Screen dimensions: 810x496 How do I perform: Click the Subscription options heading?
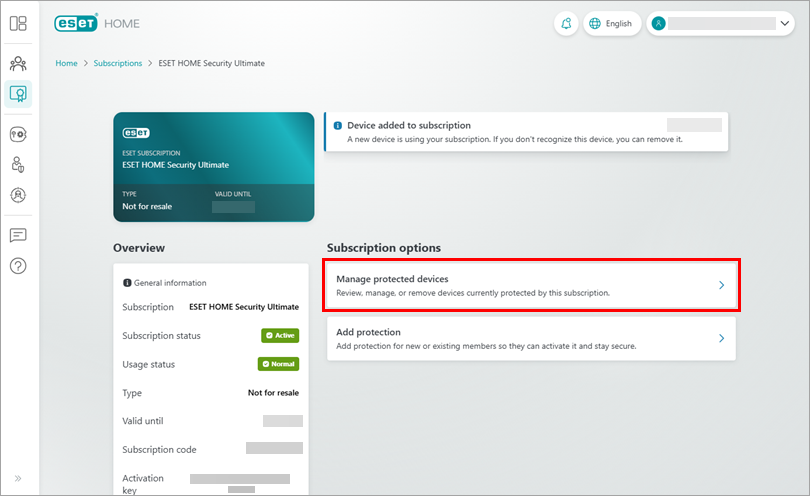coord(384,248)
